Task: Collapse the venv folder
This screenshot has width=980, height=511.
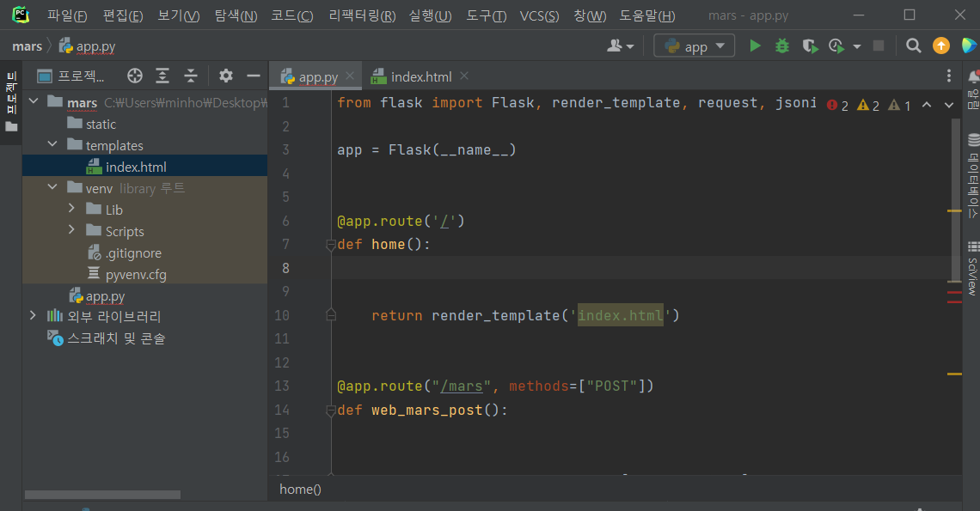Action: click(53, 186)
